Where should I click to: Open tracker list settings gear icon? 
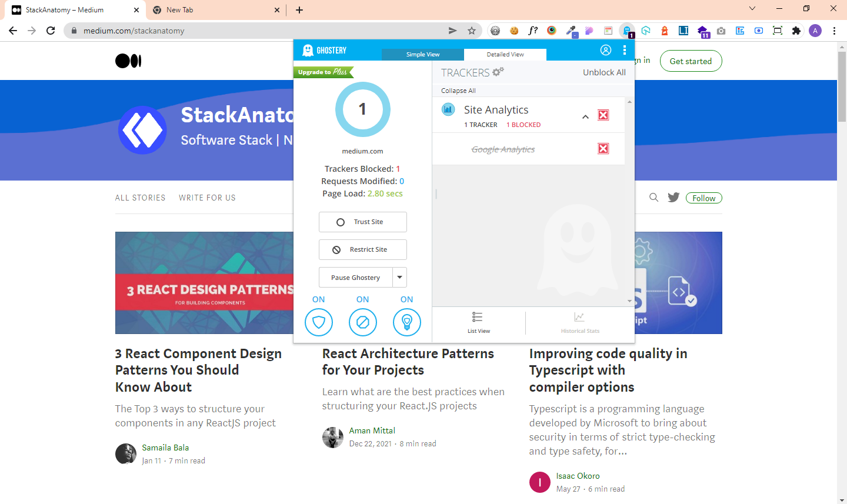(x=498, y=72)
